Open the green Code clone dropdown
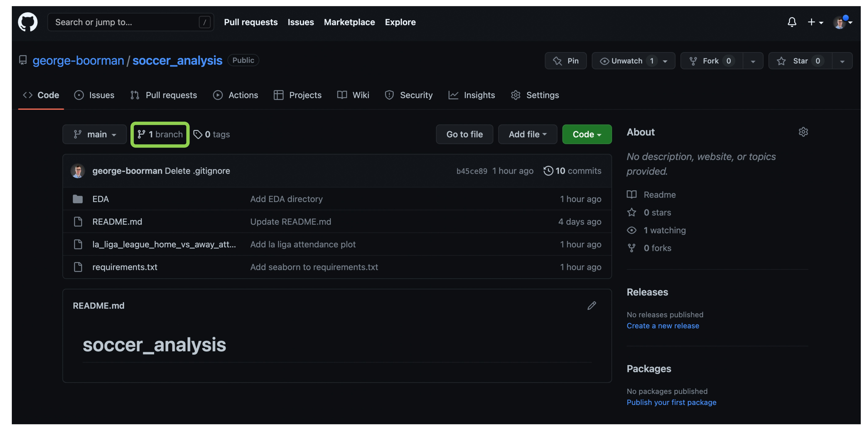868x434 pixels. pos(587,134)
